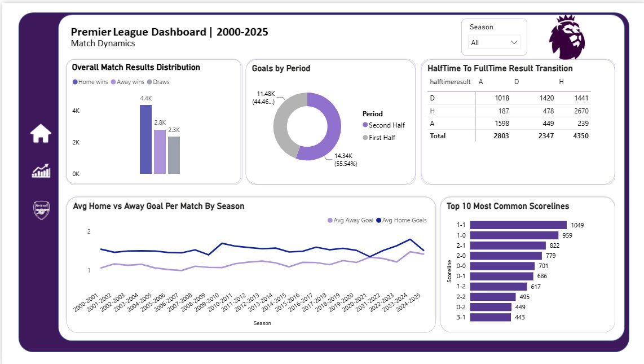644x364 pixels.
Task: Open the Arsenal club crest page
Action: 42,210
